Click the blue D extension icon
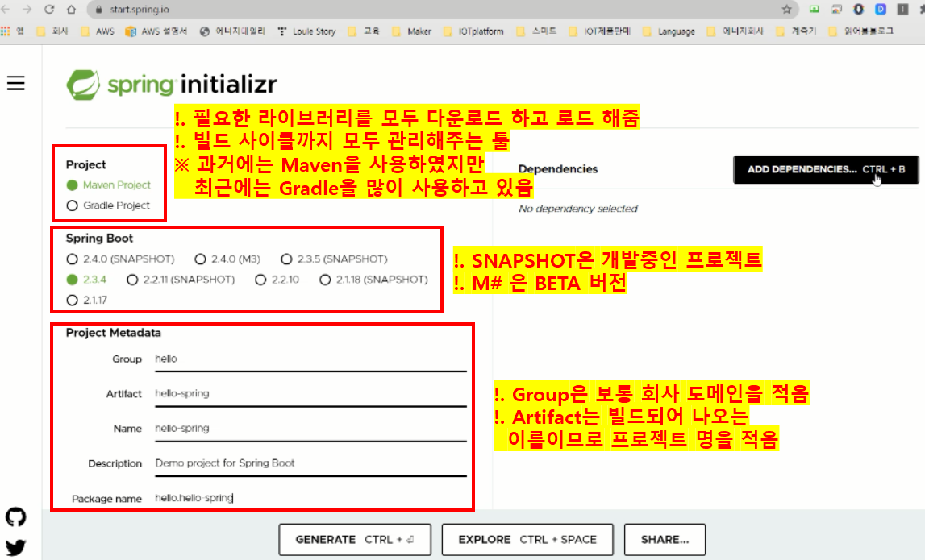This screenshot has height=560, width=925. point(880,10)
